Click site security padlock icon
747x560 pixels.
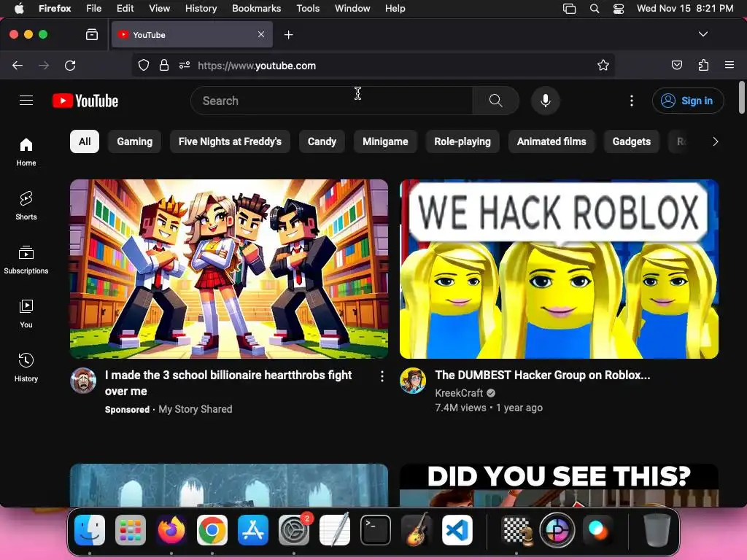pyautogui.click(x=164, y=65)
